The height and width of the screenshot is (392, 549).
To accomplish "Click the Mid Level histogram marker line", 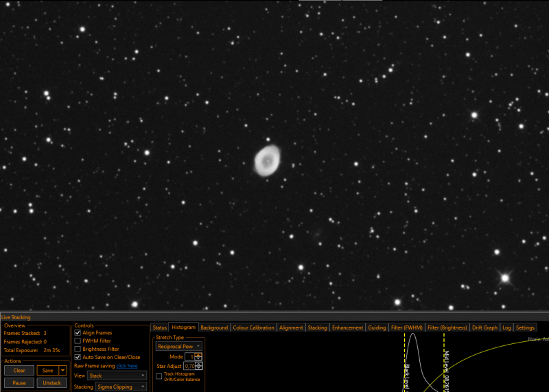I will 444,362.
